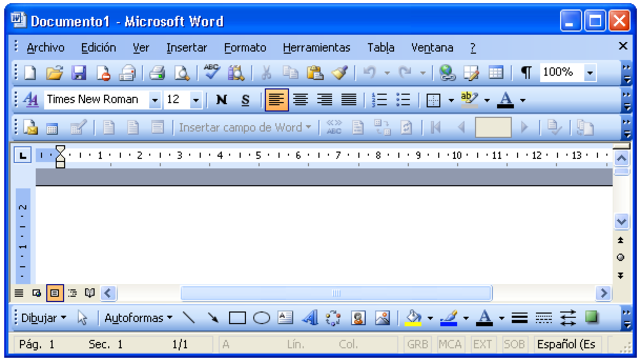Image resolution: width=640 pixels, height=362 pixels.
Task: Open the Herramientas menu
Action: tap(316, 48)
